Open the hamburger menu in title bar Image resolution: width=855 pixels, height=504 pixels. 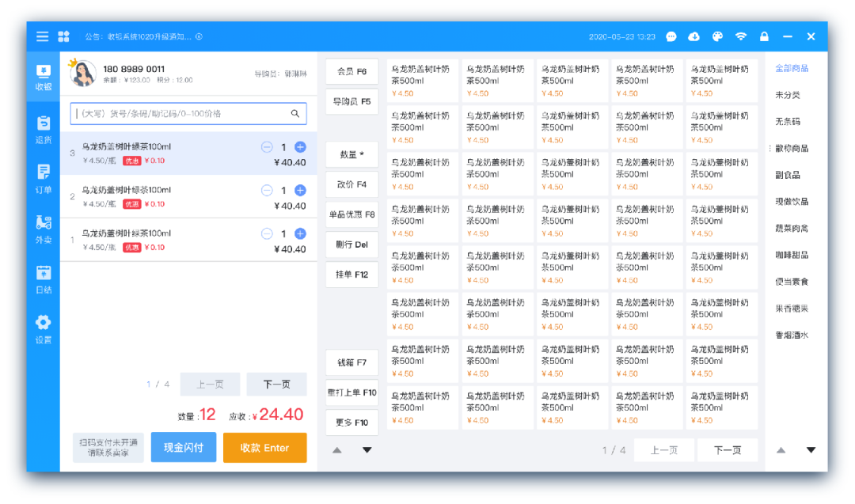42,36
